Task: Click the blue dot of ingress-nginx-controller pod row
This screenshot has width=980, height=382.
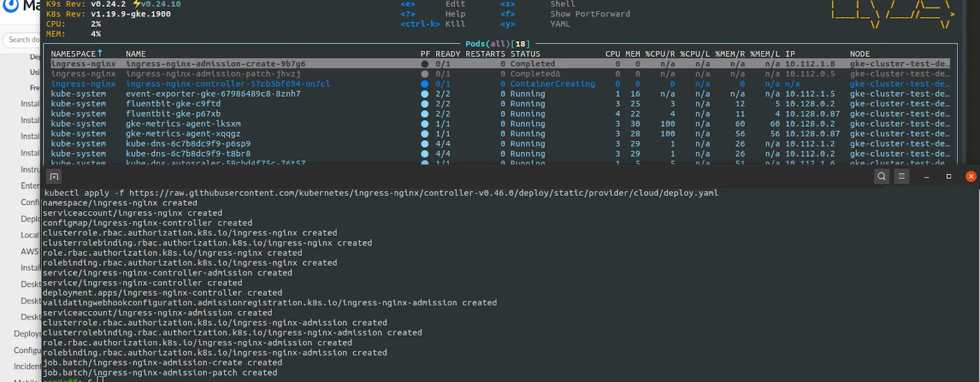Action: tap(424, 84)
